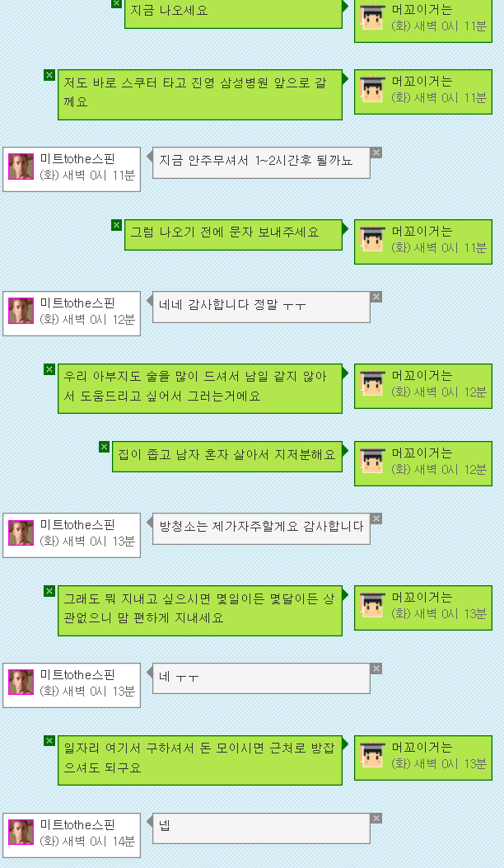Open the 머꼬이거는 avatar beside the scooter message
This screenshot has height=868, width=504.
click(x=372, y=89)
